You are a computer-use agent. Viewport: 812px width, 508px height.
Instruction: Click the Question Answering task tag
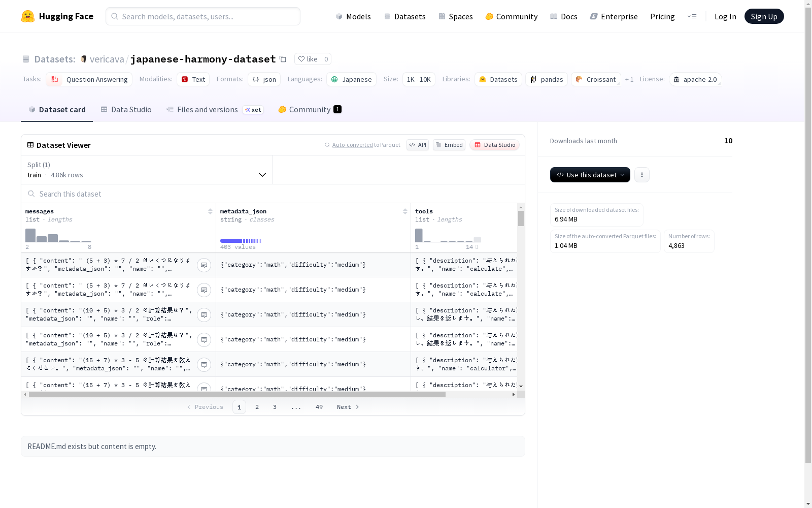tap(89, 79)
